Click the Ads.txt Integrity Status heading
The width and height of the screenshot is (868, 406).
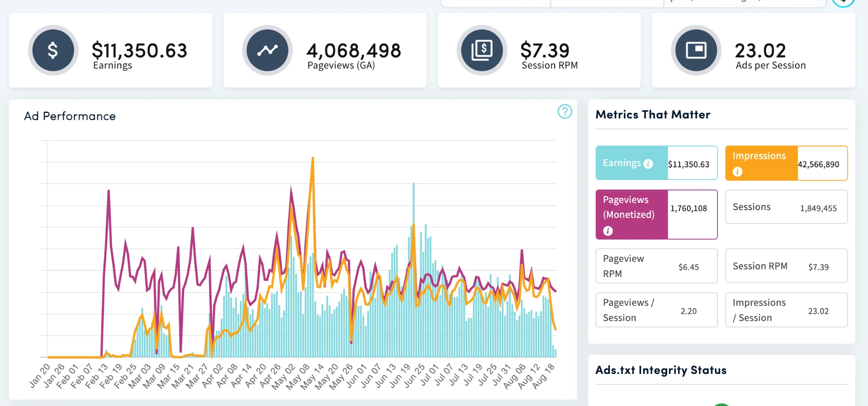pos(661,370)
